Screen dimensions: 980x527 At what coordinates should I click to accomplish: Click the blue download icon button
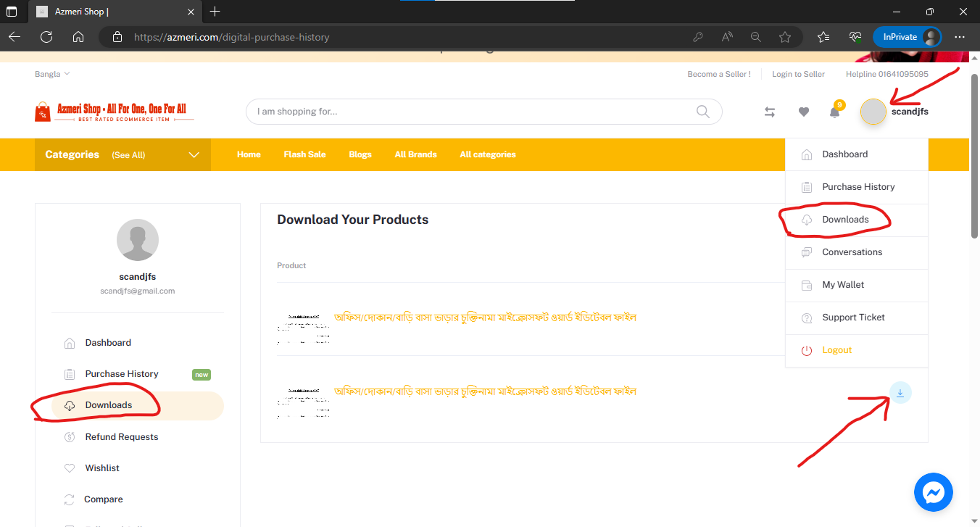coord(900,393)
